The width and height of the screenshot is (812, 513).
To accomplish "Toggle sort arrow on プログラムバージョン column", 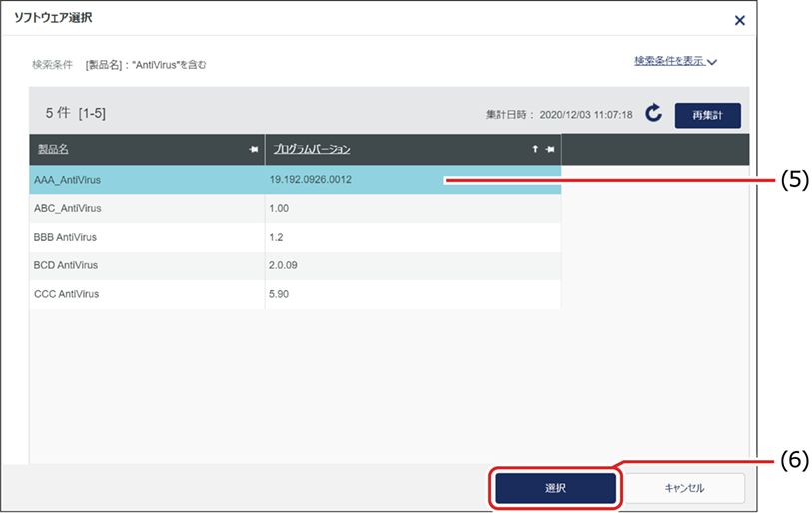I will pos(535,149).
